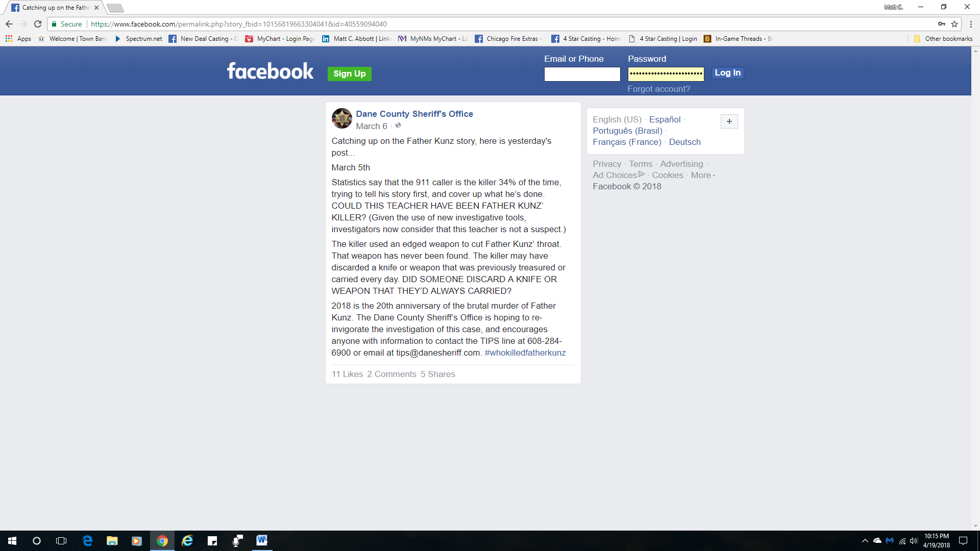This screenshot has width=980, height=551.
Task: Click the green Sign Up button
Action: [350, 73]
